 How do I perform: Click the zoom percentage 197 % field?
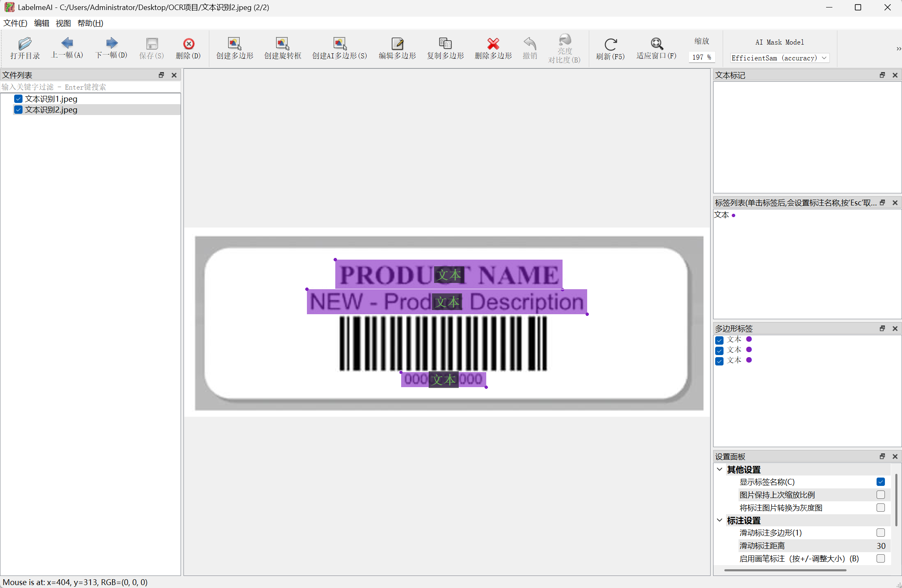tap(702, 57)
